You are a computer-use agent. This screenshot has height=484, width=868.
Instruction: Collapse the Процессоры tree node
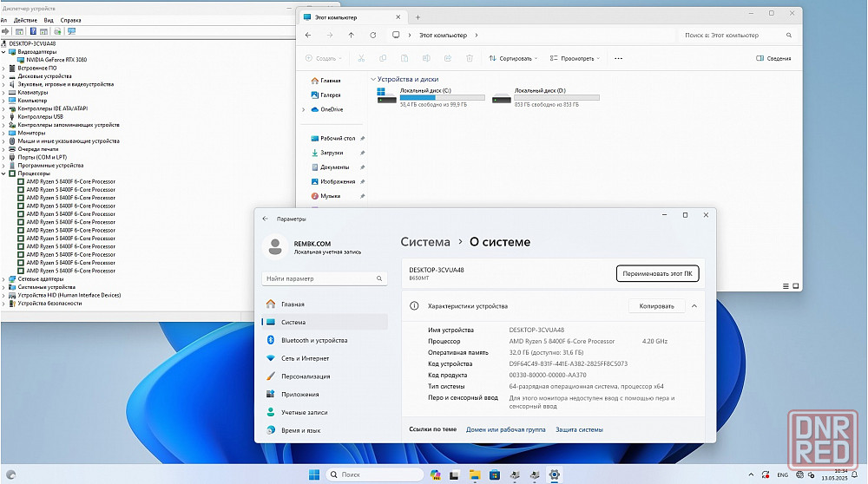(x=4, y=173)
